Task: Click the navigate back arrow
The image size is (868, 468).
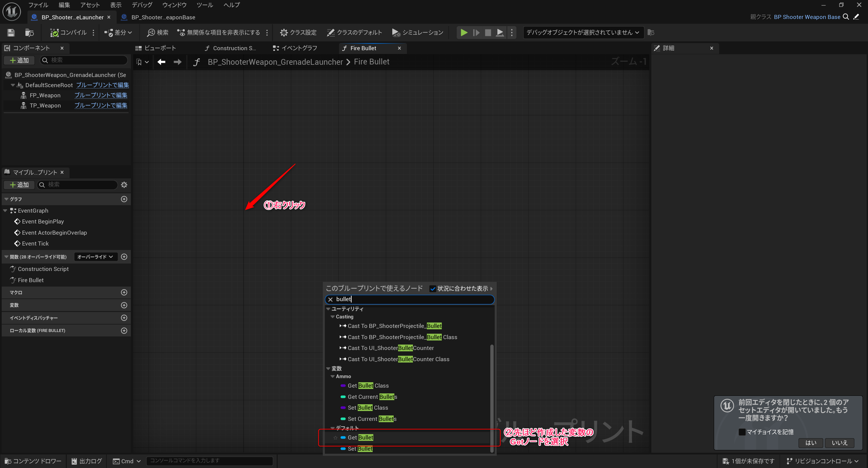Action: (161, 62)
